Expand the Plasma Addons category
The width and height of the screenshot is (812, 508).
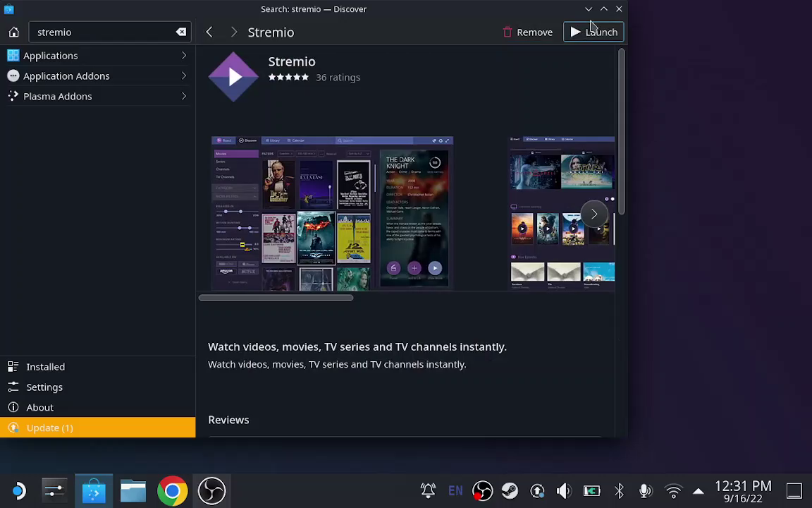[x=184, y=96]
